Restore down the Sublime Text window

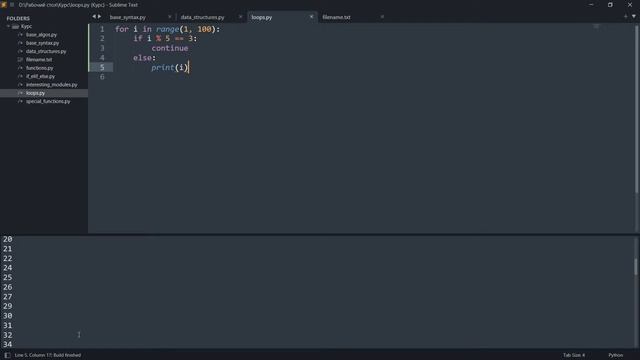tap(610, 5)
